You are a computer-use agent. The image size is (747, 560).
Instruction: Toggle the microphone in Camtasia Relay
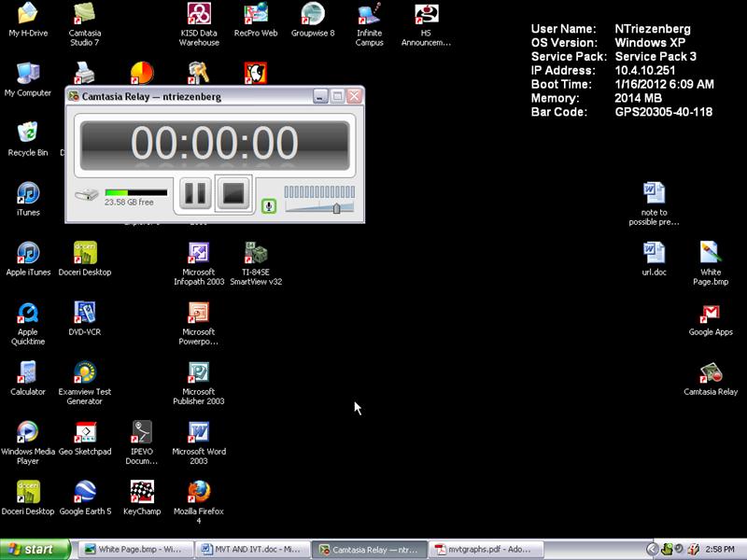pyautogui.click(x=269, y=206)
